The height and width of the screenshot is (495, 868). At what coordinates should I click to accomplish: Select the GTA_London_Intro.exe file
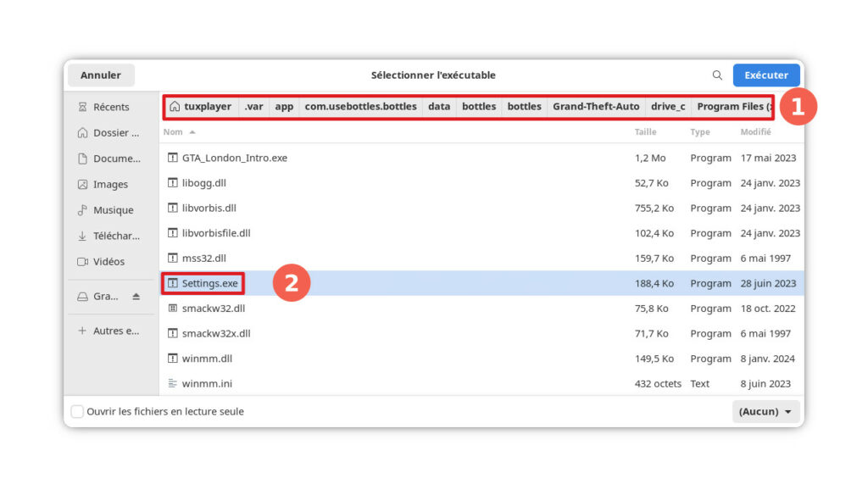[234, 158]
